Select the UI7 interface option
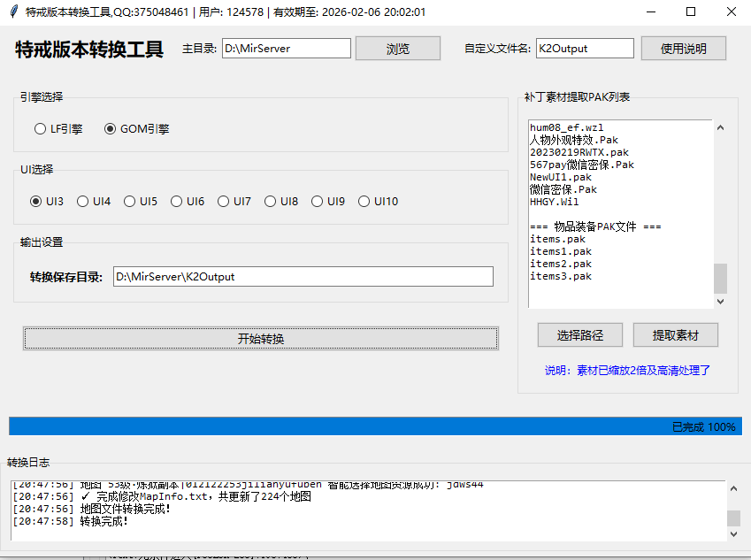Viewport: 751px width, 560px height. pyautogui.click(x=224, y=201)
